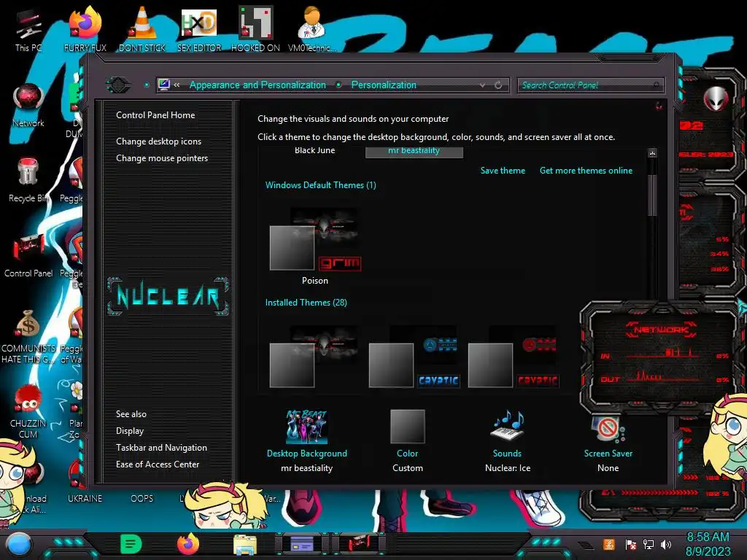The width and height of the screenshot is (747, 560).
Task: Click the double-chevron breadcrumb expander
Action: coord(177,85)
